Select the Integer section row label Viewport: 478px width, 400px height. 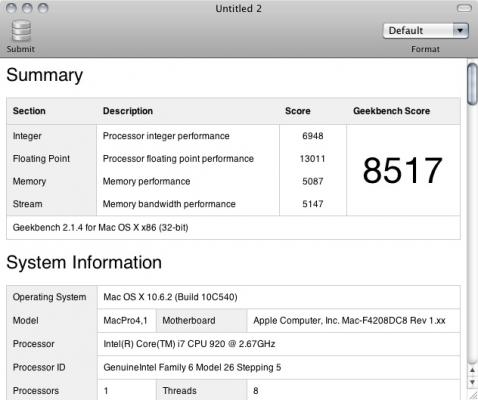click(27, 136)
